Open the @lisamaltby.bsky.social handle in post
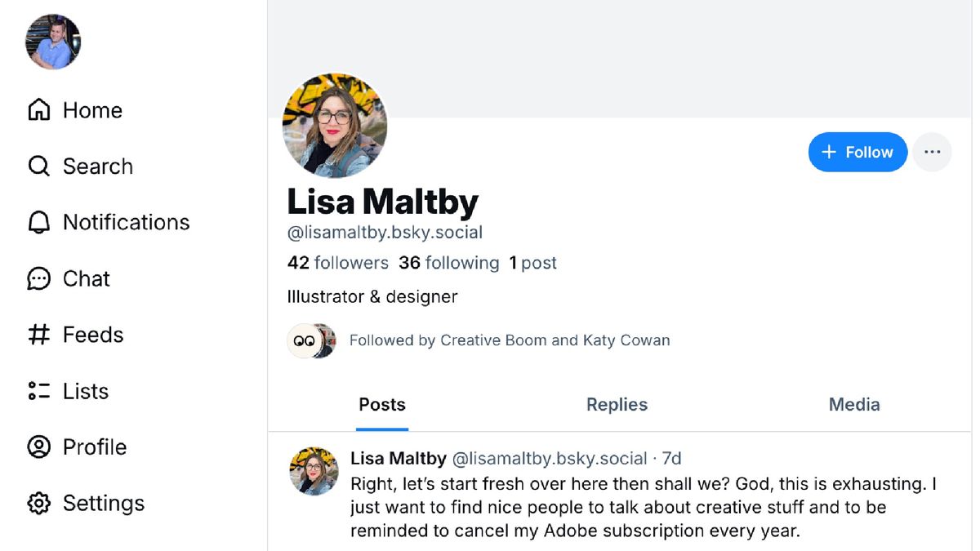Viewport: 980px width, 551px height. tap(550, 459)
